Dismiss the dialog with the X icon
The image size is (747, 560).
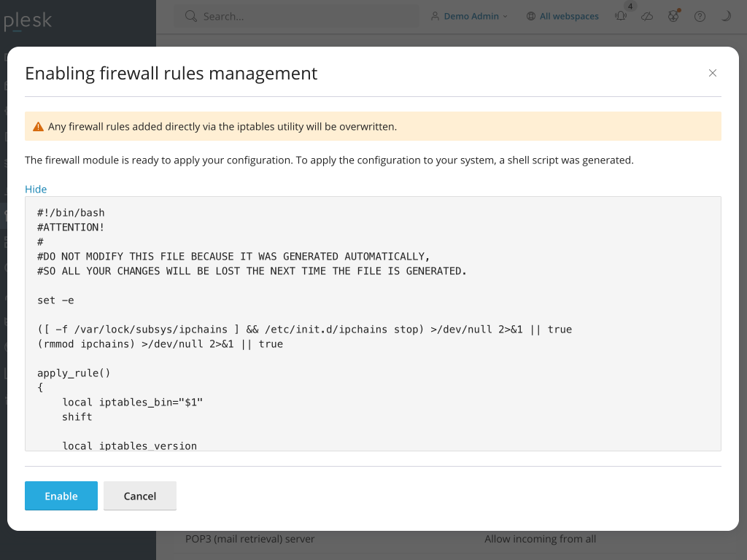713,73
